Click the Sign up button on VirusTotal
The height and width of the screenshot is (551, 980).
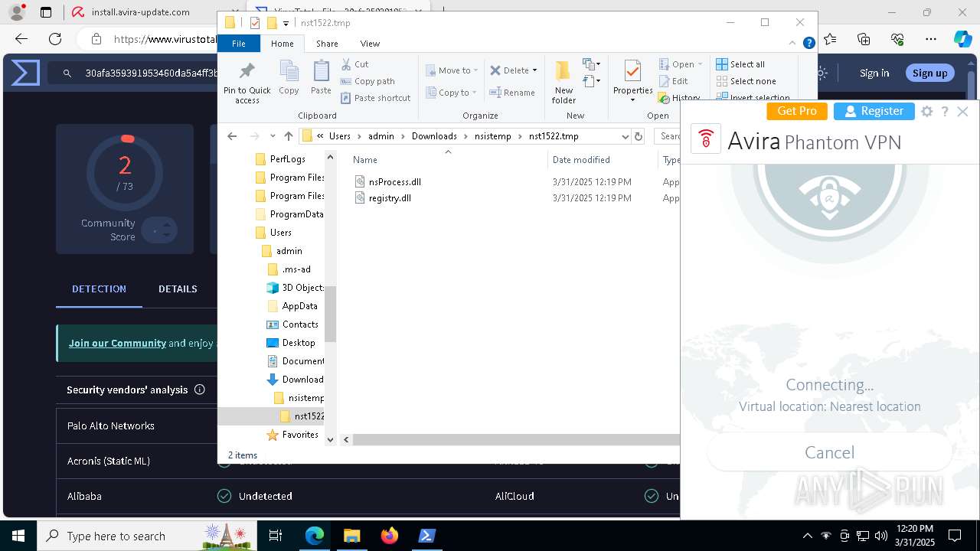pyautogui.click(x=929, y=73)
